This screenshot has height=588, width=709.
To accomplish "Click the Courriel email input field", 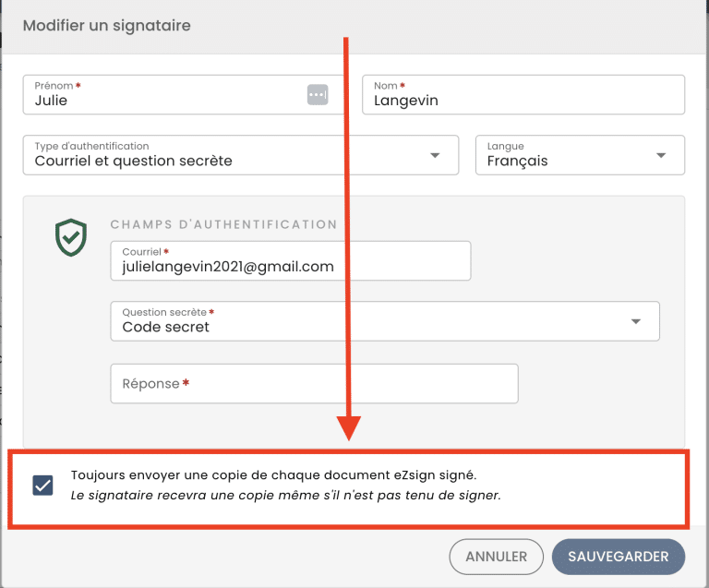I will 291,261.
